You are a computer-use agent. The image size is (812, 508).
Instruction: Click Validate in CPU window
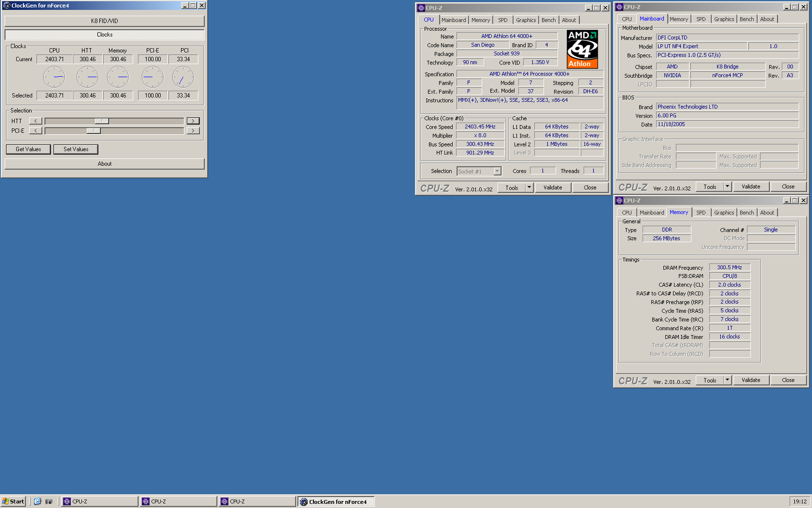click(x=553, y=187)
